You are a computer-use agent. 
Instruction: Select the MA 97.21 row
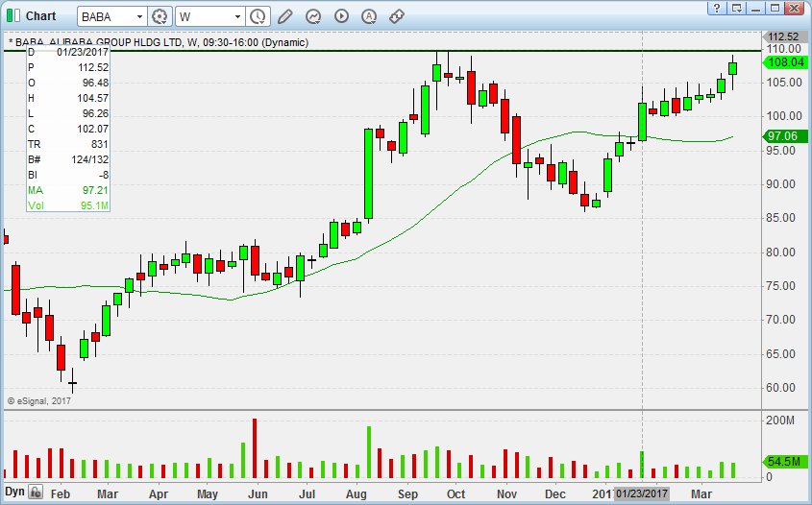tap(68, 190)
